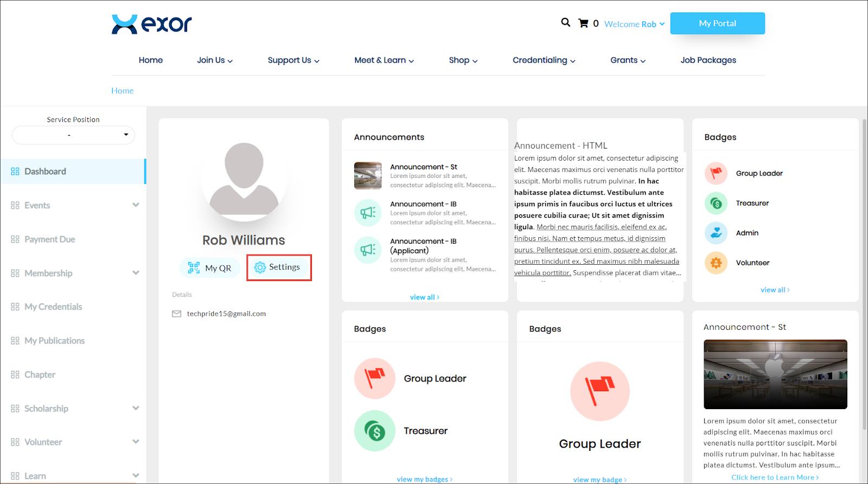Click the Treasurer badge icon in top Badges panel
The image size is (868, 484).
(x=716, y=203)
